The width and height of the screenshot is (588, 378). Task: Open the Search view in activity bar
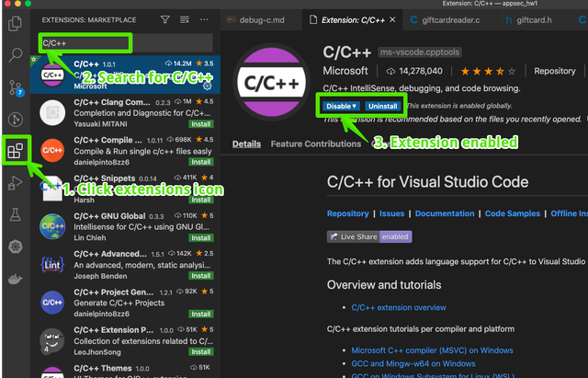pyautogui.click(x=15, y=55)
